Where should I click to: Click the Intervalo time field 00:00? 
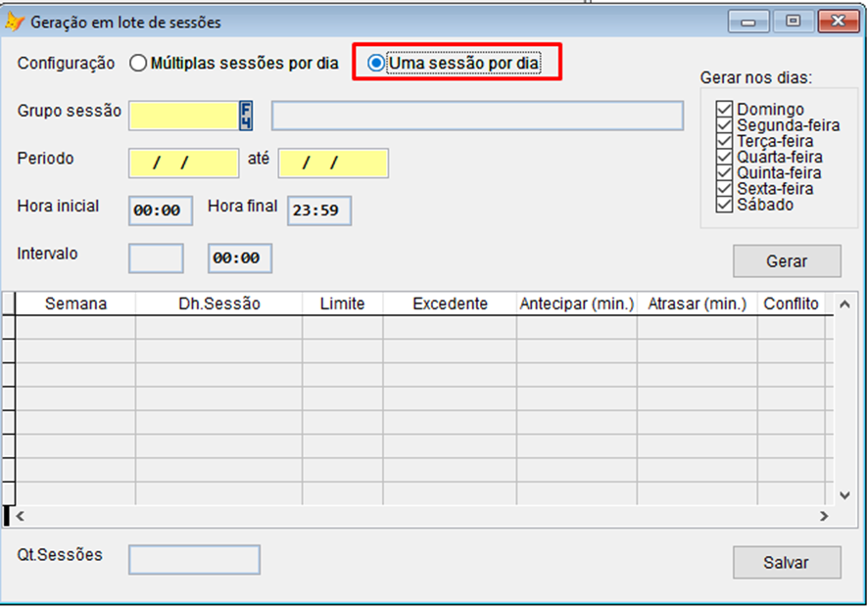pos(240,258)
